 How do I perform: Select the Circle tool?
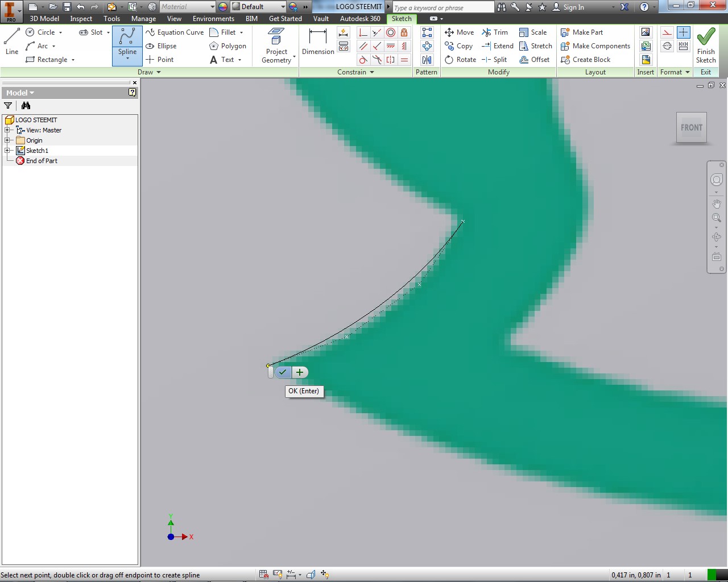click(41, 32)
